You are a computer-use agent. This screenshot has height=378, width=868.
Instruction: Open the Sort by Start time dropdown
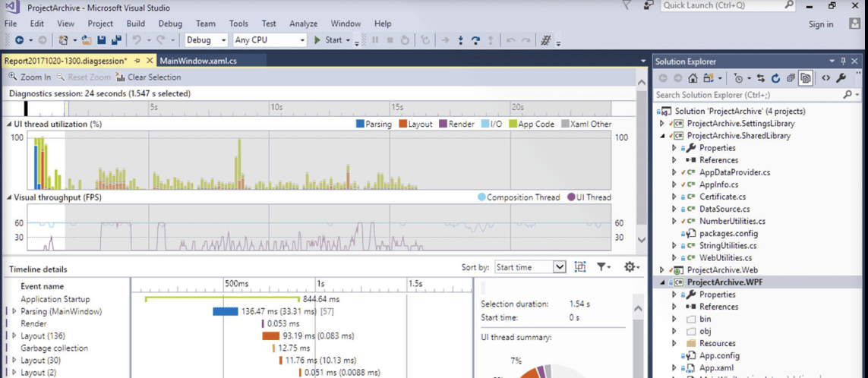point(530,266)
